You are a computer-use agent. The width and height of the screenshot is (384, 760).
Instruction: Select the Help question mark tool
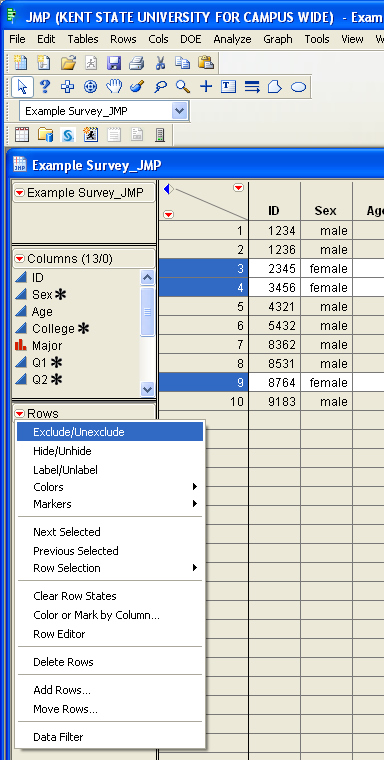tap(45, 87)
